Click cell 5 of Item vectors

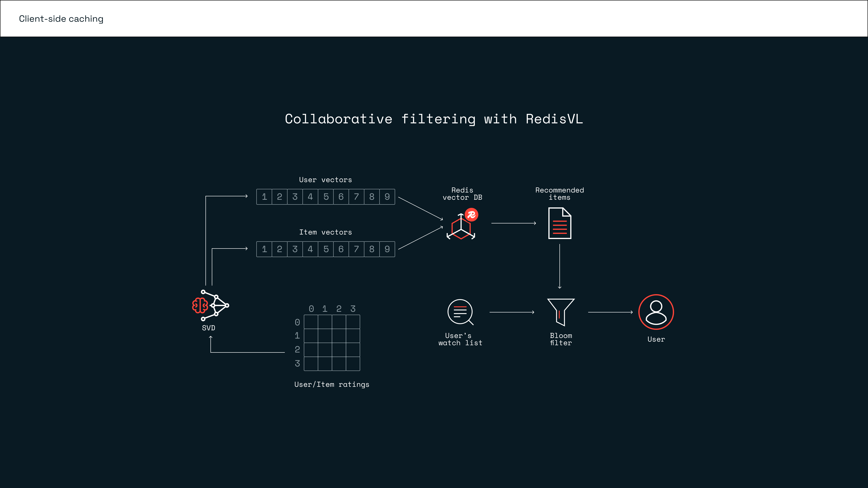pos(326,249)
